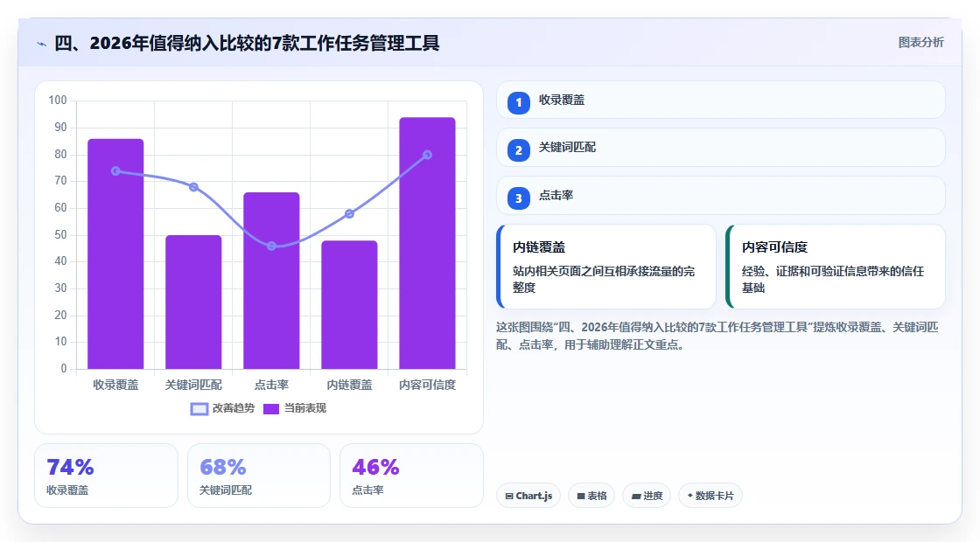Image resolution: width=980 pixels, height=542 pixels.
Task: Click the 关键词匹配 x-axis label
Action: [193, 386]
